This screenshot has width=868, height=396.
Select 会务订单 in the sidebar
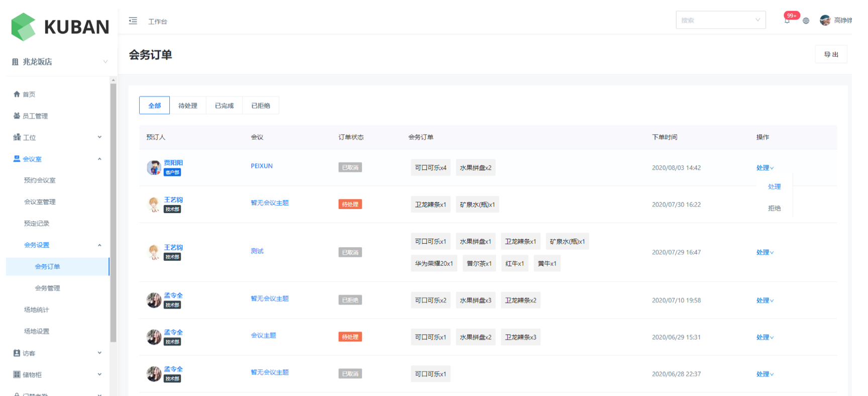(x=57, y=266)
